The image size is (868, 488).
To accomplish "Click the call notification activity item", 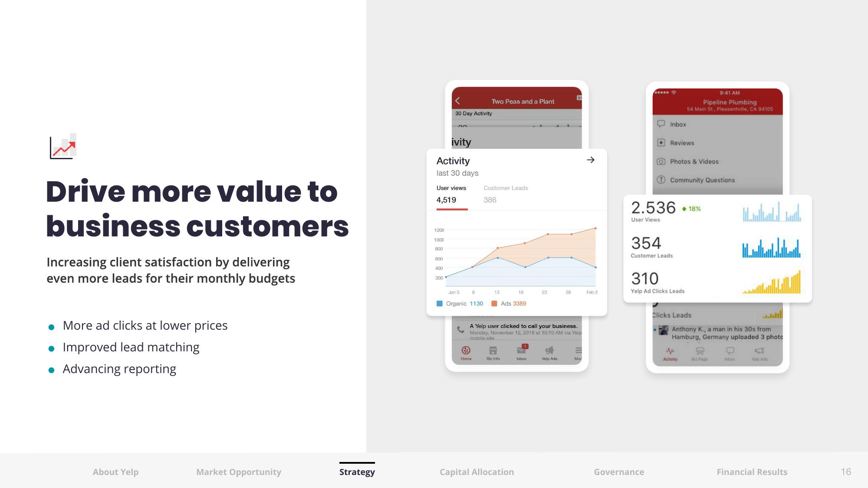I will (517, 330).
